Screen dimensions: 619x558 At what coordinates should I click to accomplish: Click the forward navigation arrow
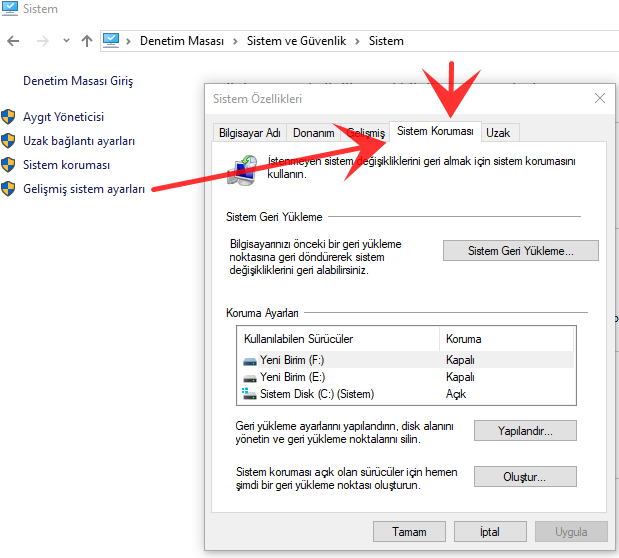coord(43,41)
